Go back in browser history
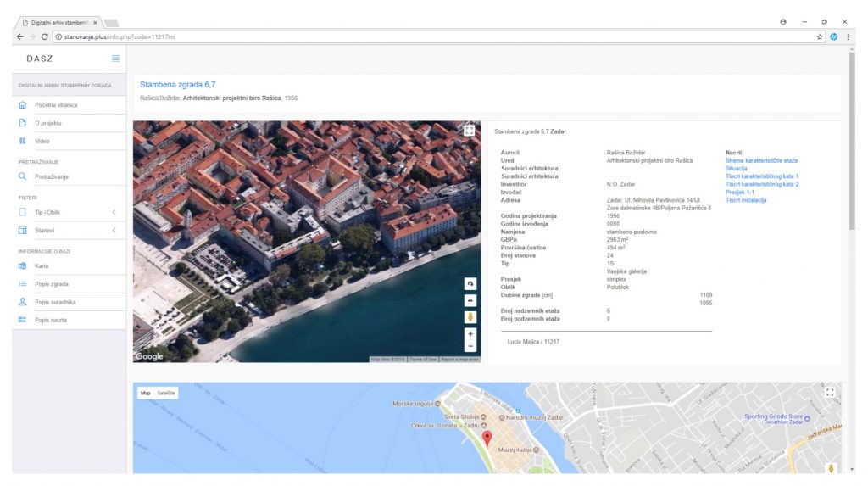The width and height of the screenshot is (868, 486). (20, 36)
